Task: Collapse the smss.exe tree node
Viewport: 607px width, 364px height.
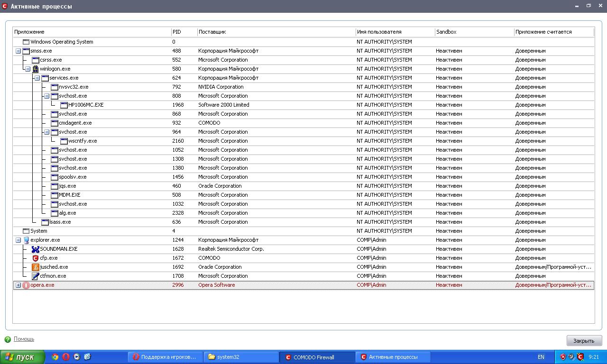Action: click(18, 51)
